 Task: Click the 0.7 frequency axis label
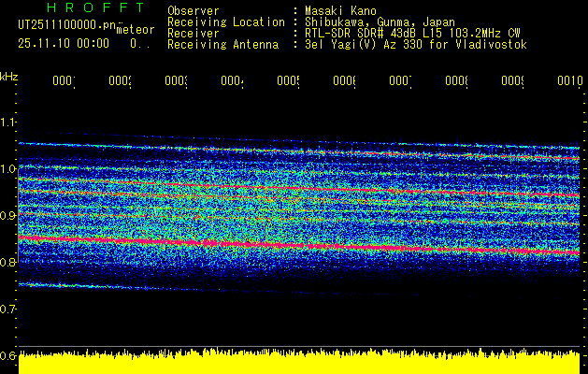click(7, 309)
